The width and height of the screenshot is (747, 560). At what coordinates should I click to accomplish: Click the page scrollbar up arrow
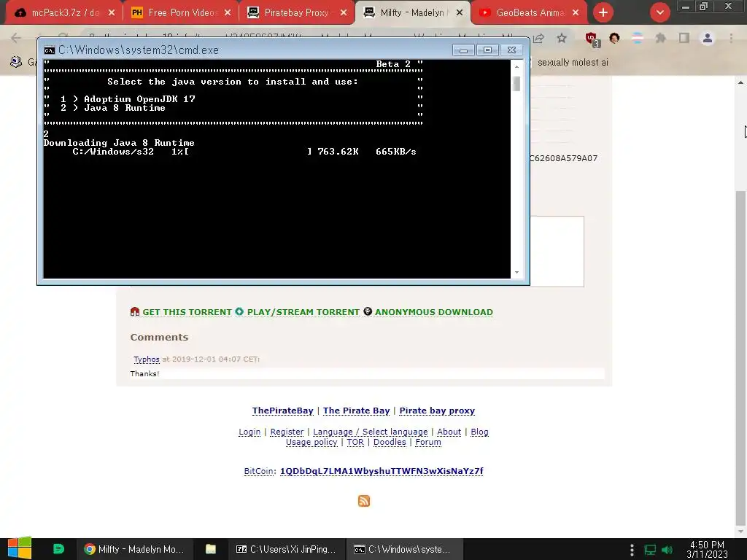point(741,82)
